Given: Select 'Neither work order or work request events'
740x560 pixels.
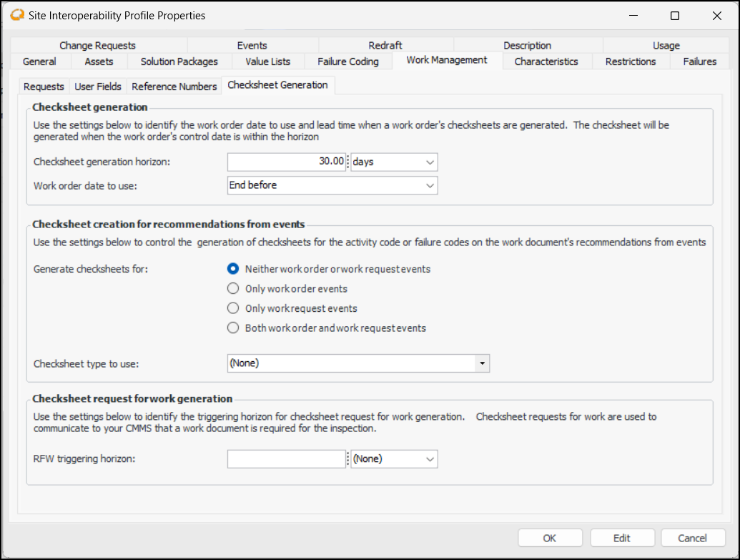Looking at the screenshot, I should coord(232,270).
